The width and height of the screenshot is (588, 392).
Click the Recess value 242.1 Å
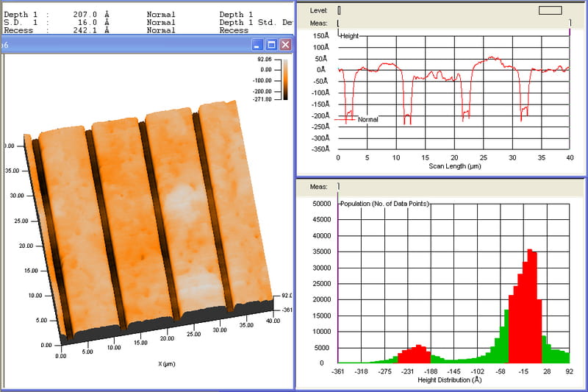tap(91, 30)
